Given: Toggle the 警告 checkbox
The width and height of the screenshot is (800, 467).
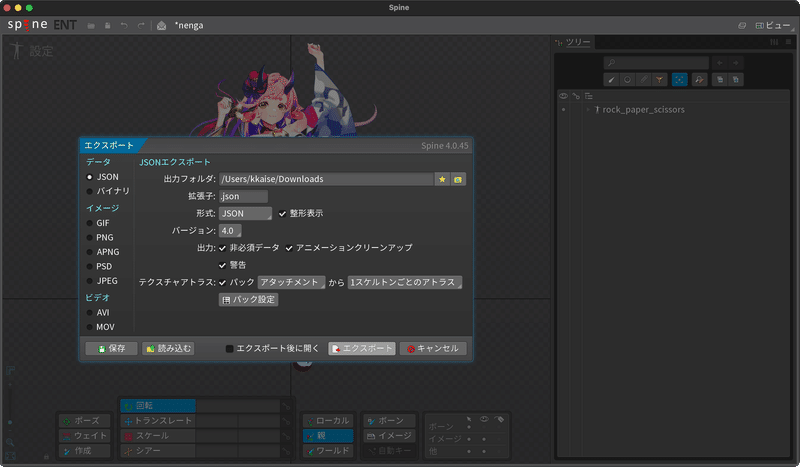Looking at the screenshot, I should tap(222, 265).
